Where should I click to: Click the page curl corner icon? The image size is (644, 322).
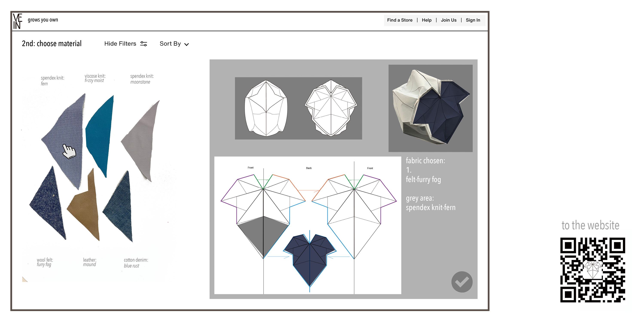click(x=24, y=279)
